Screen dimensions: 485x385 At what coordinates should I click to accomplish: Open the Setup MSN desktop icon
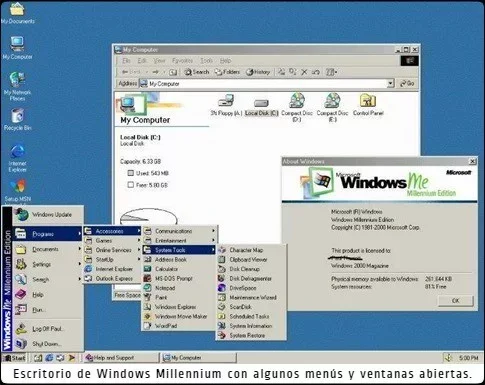(17, 192)
